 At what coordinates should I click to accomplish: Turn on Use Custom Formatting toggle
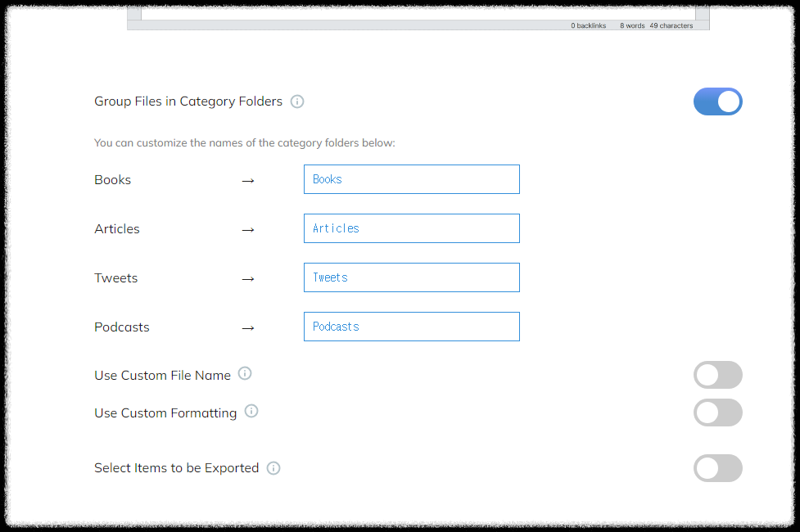[717, 413]
